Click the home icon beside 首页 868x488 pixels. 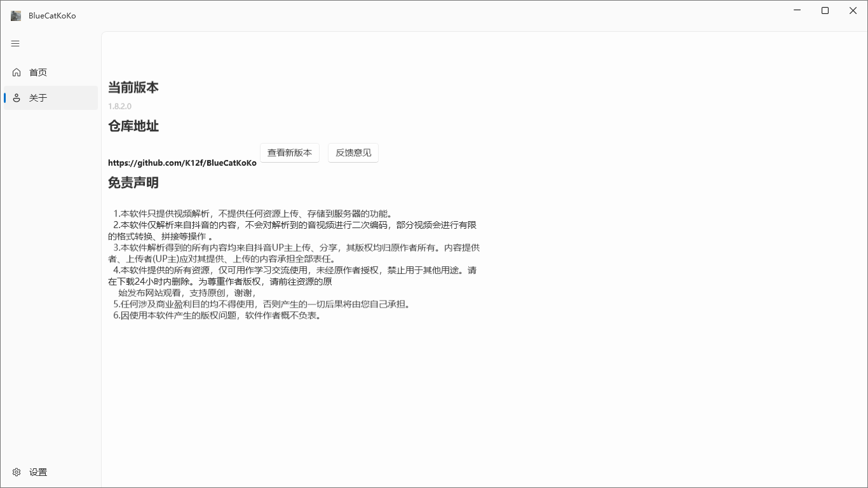[x=16, y=72]
